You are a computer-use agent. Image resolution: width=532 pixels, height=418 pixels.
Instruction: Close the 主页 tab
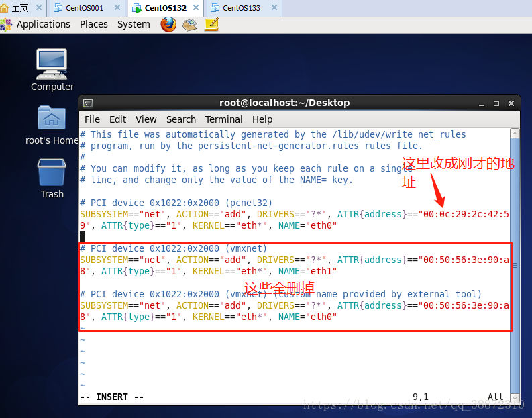39,7
